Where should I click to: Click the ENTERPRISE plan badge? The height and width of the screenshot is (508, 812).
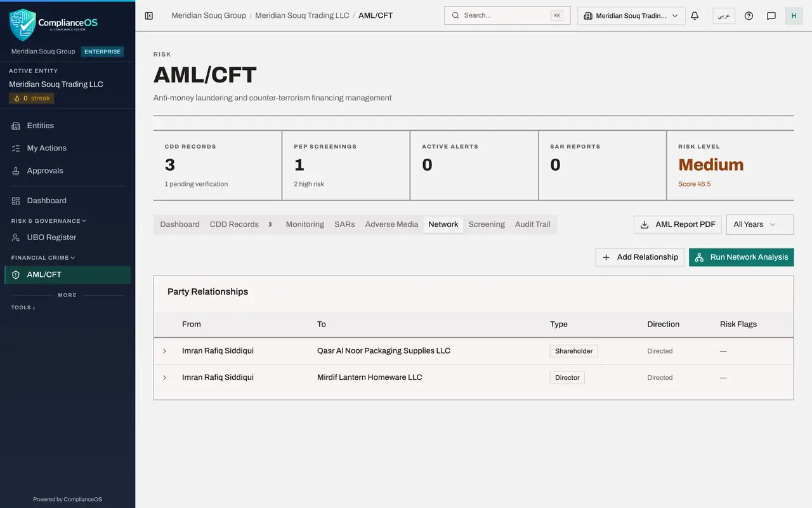[x=102, y=51]
